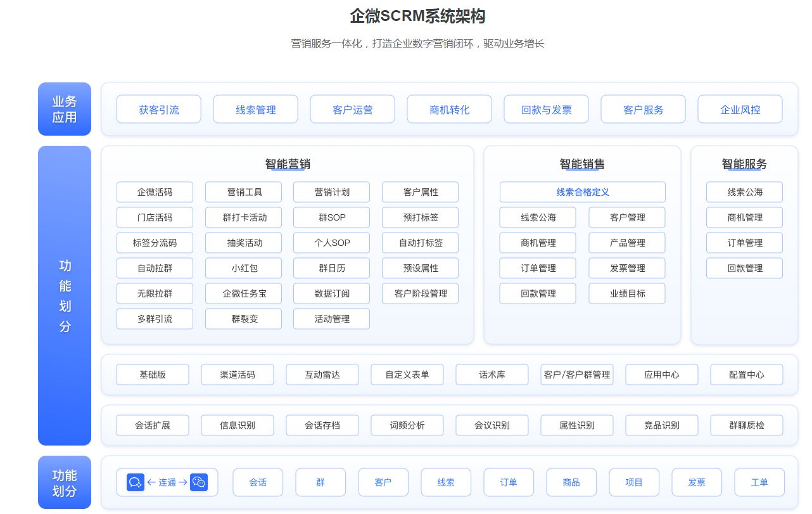Viewport: 812px width, 514px height.
Task: Click the 功能划分 sidebar label at bottom
Action: [64, 482]
